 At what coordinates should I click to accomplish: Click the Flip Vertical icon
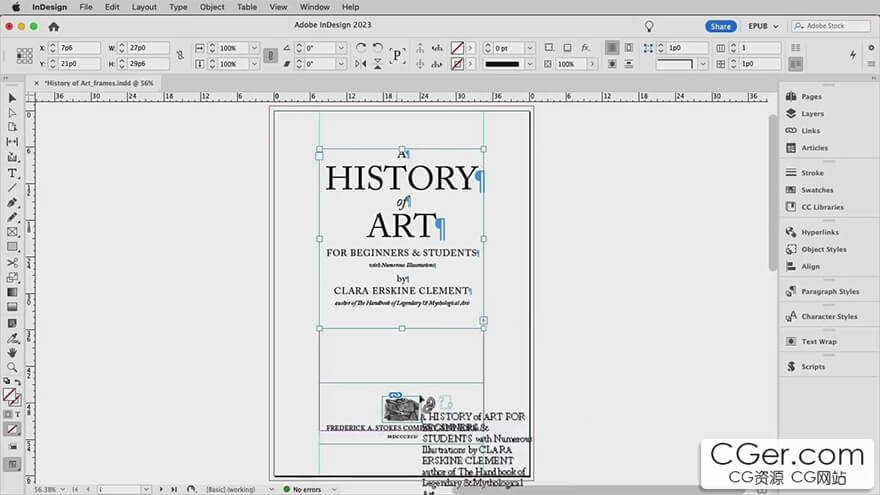click(x=378, y=64)
